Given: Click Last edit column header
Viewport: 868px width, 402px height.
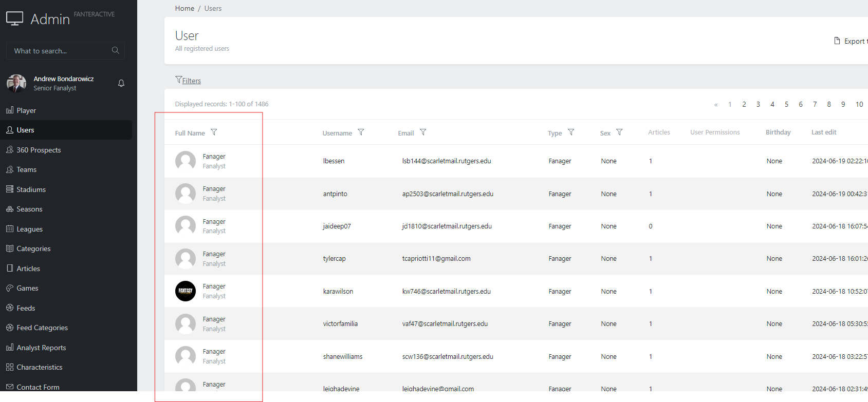Looking at the screenshot, I should [824, 132].
